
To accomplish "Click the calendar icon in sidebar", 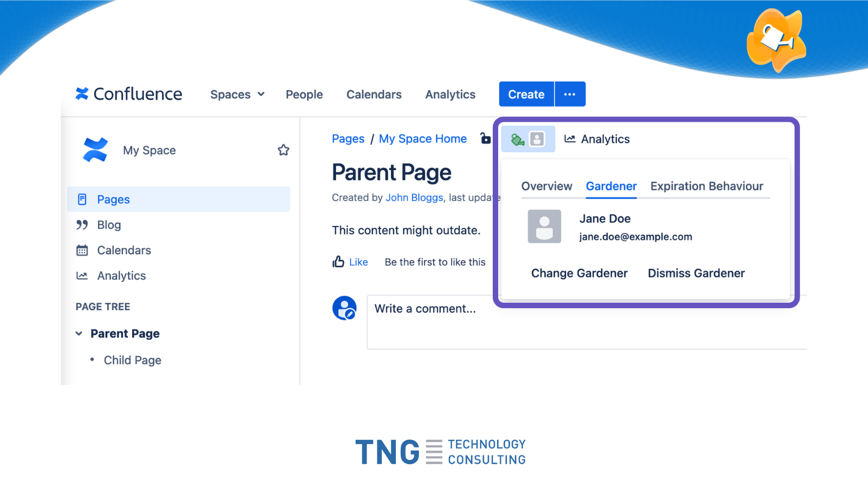I will [x=82, y=251].
